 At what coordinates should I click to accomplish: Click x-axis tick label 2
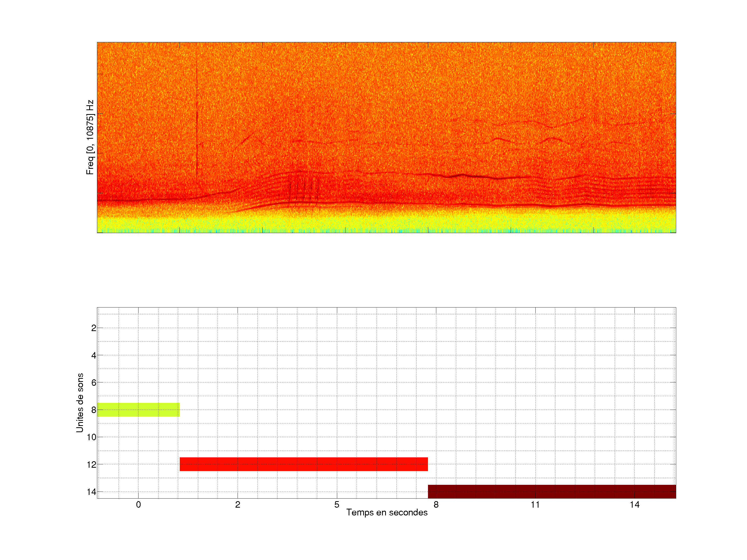coord(237,505)
